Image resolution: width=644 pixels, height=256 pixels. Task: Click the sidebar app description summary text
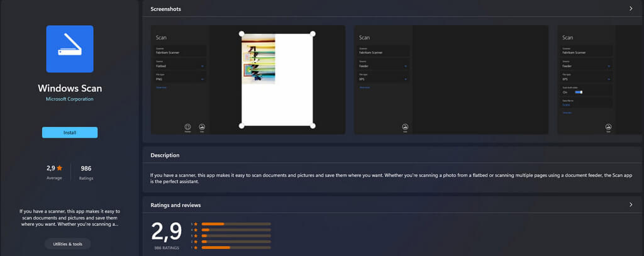point(70,218)
